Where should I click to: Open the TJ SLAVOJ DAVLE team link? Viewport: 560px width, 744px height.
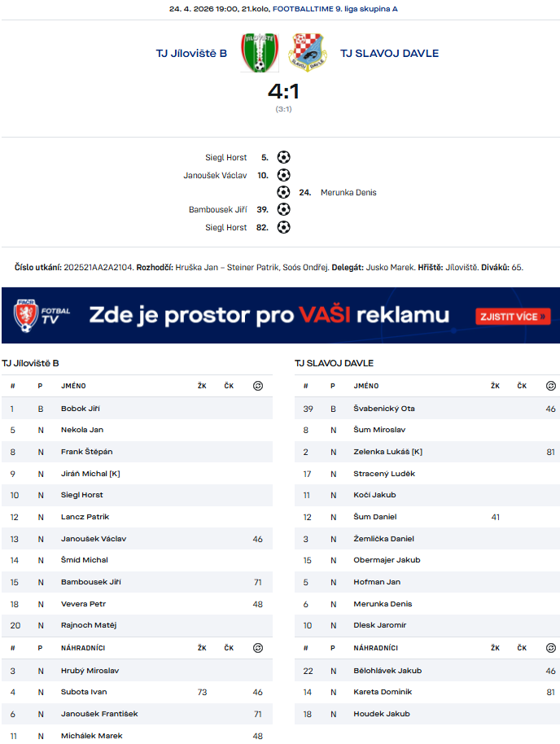coord(389,54)
